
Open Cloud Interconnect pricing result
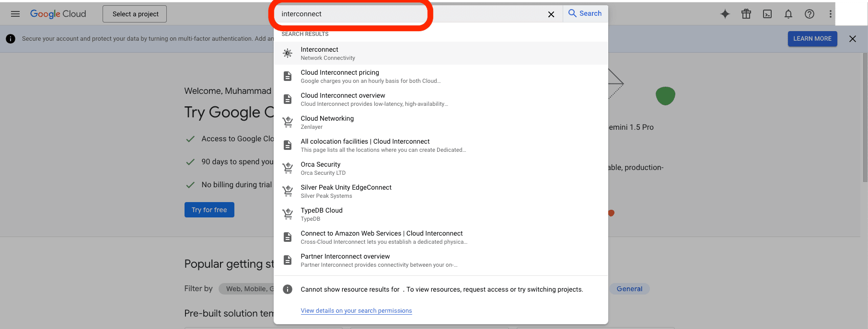pos(441,76)
